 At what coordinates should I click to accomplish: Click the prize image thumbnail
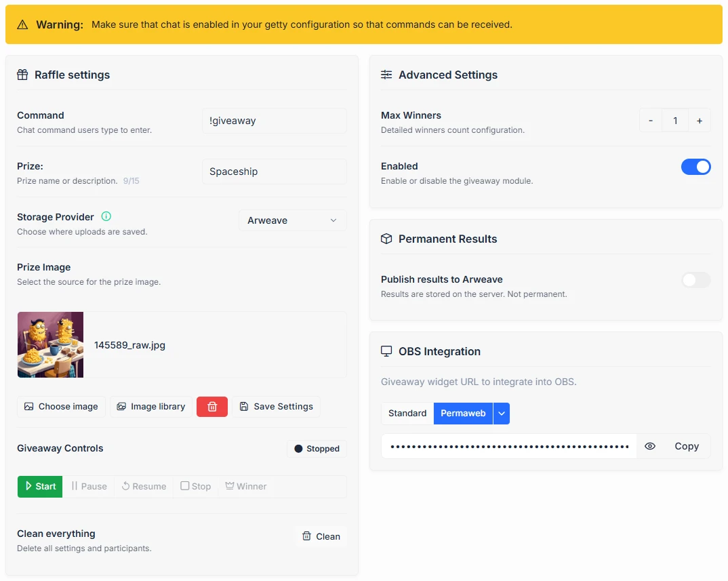click(x=51, y=344)
